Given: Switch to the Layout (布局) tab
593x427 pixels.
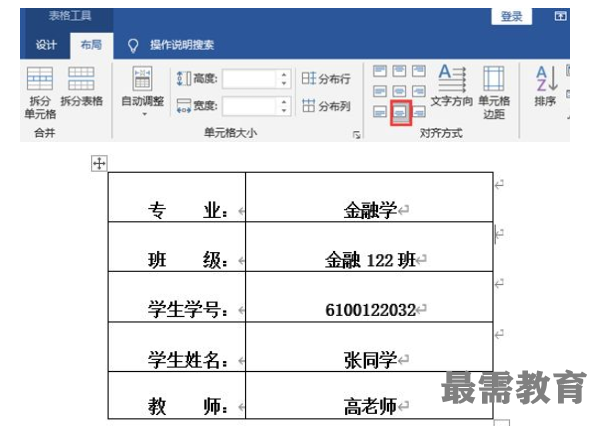Looking at the screenshot, I should point(91,45).
